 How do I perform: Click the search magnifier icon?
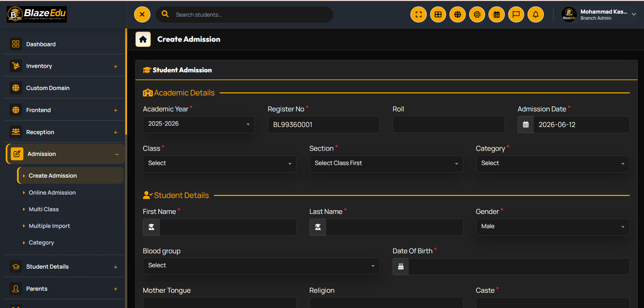click(165, 14)
